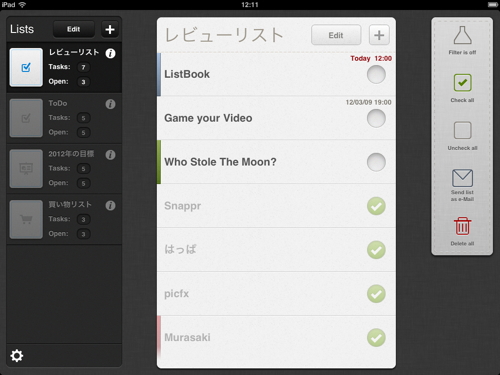
Task: Check off Game your Video task
Action: click(376, 118)
